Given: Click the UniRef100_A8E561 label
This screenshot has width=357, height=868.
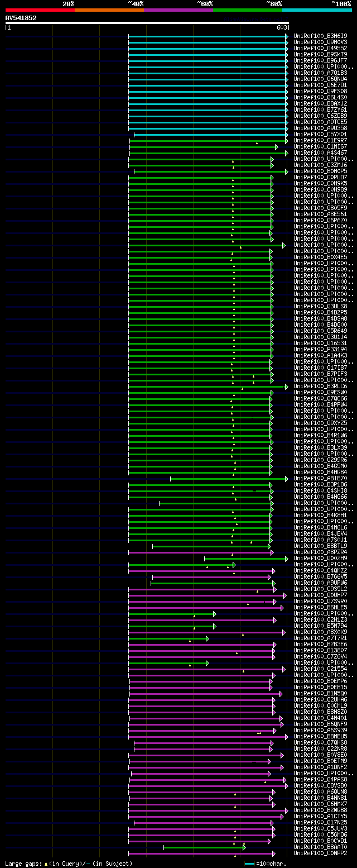Looking at the screenshot, I should [320, 214].
